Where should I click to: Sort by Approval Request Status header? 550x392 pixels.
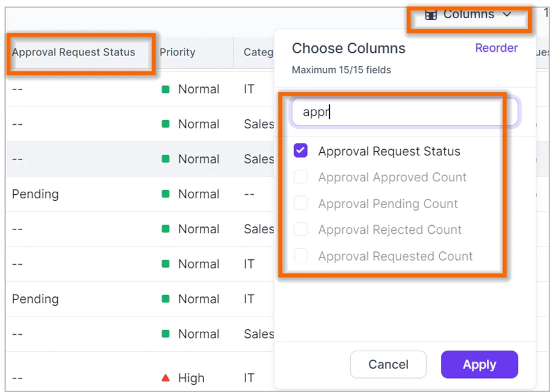coord(73,52)
